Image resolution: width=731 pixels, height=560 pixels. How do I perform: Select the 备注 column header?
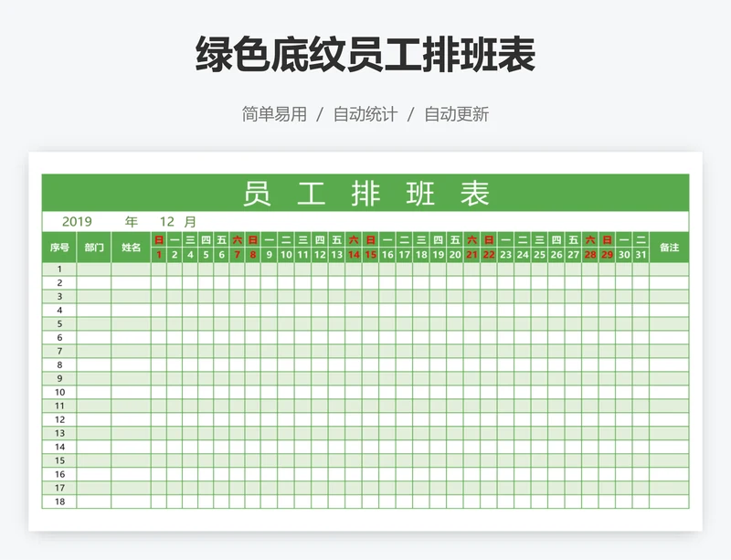click(669, 248)
